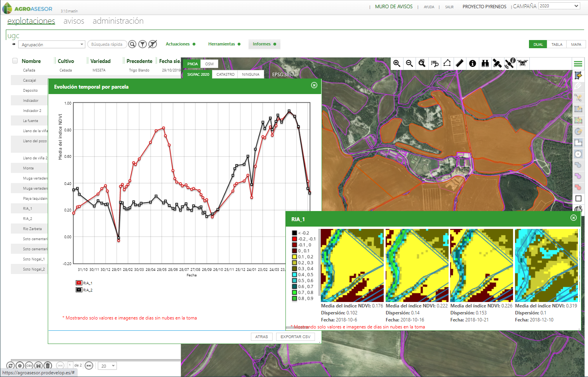The height and width of the screenshot is (377, 588).
Task: Click the zoom out map tool
Action: coord(409,63)
